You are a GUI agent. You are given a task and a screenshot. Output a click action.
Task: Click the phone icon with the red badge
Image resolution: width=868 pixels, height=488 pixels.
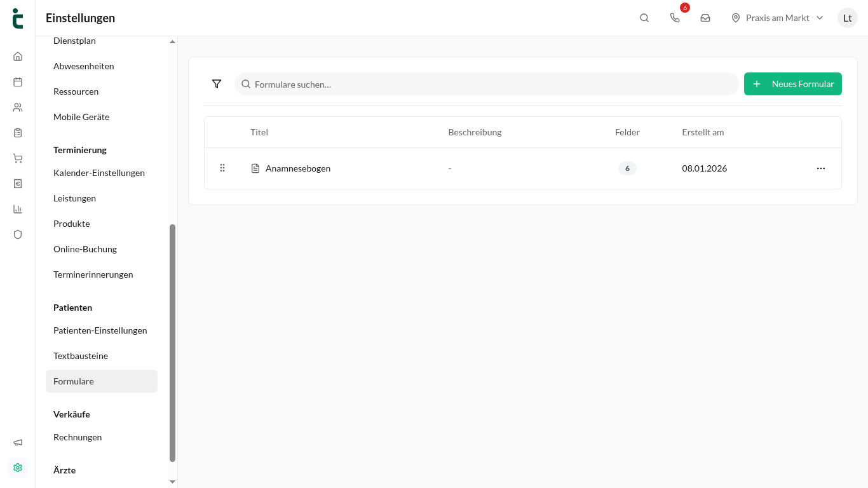click(675, 18)
